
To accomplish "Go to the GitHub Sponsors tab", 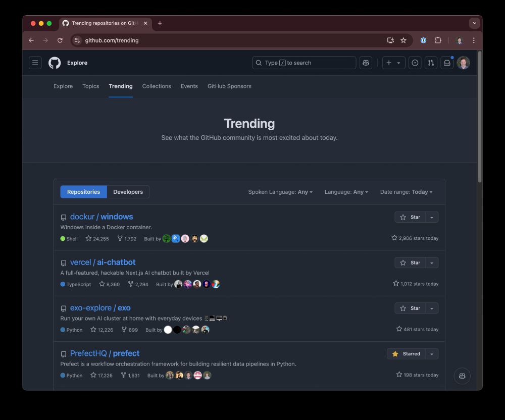I will coord(229,86).
